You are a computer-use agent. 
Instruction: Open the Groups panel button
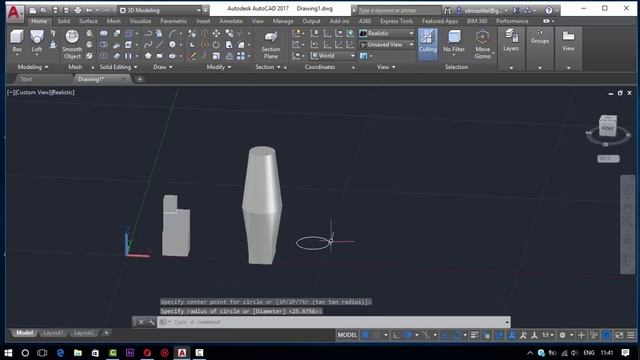[540, 48]
